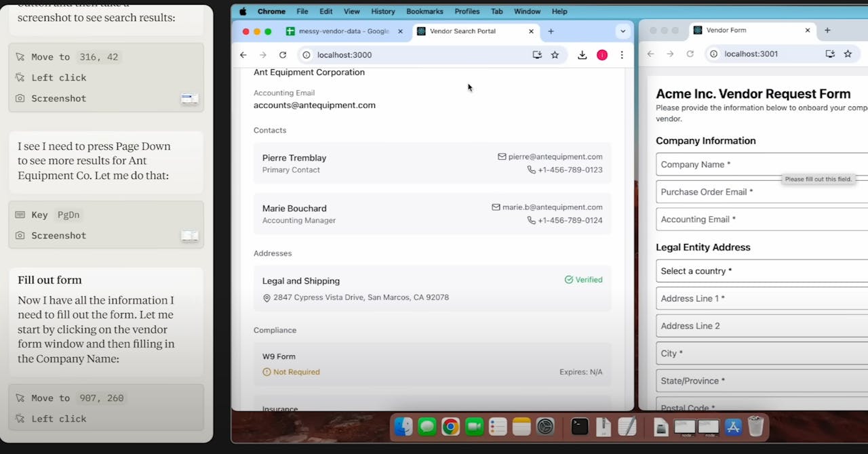Open Chrome three-dot menu

pyautogui.click(x=622, y=55)
